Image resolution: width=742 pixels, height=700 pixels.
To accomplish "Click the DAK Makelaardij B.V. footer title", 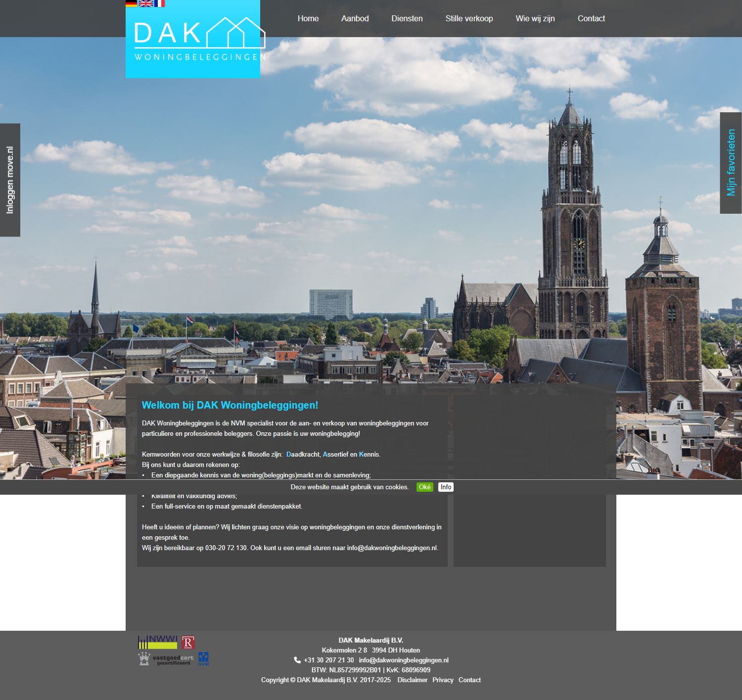I will [371, 640].
